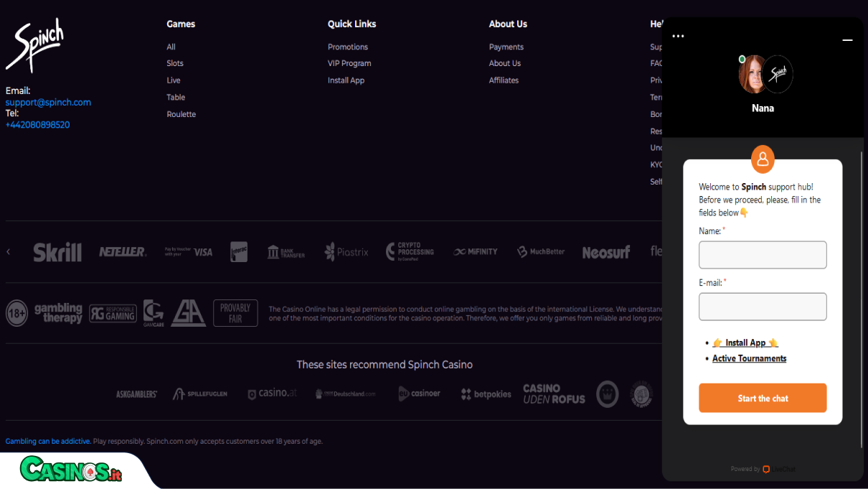This screenshot has width=868, height=489.
Task: Focus the Name field in chat
Action: 763,255
